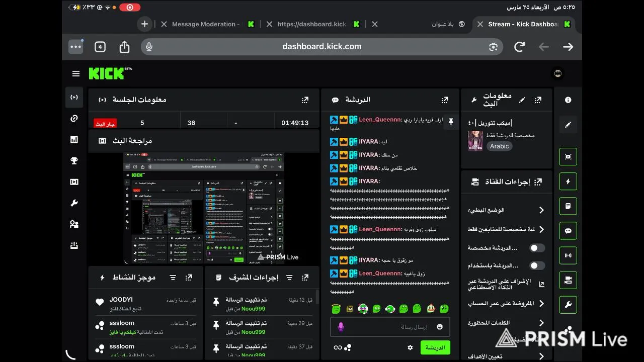Pop out the chat (الدردشة) panel

(445, 100)
